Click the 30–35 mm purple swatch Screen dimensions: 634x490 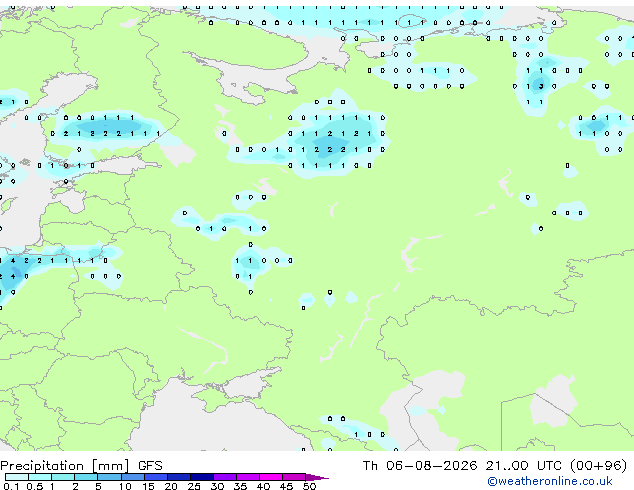coord(225,477)
